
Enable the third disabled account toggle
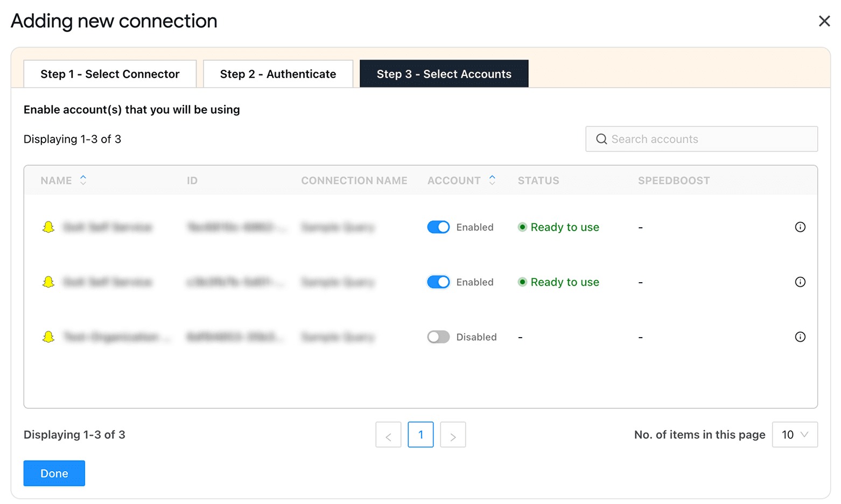pos(438,337)
